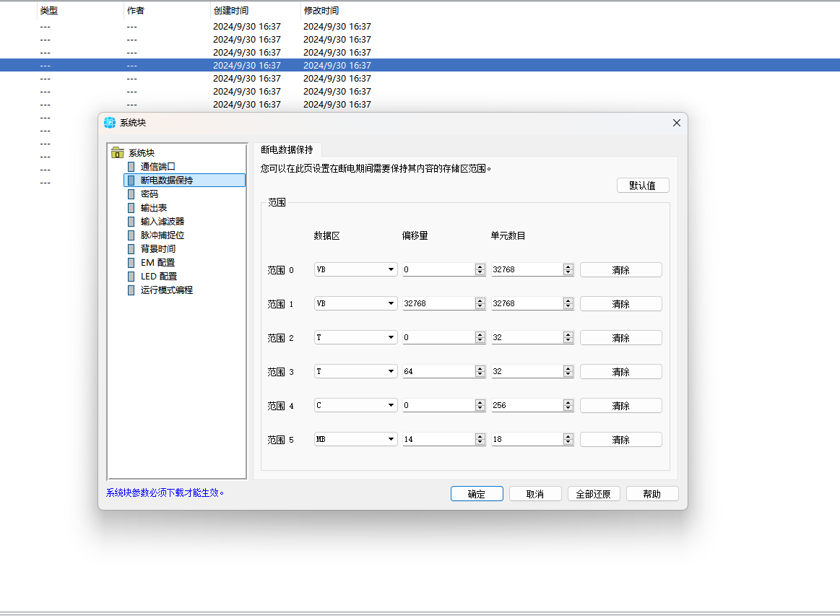Open 运行模式编程 settings
Viewport: 840px width, 616px height.
point(166,290)
